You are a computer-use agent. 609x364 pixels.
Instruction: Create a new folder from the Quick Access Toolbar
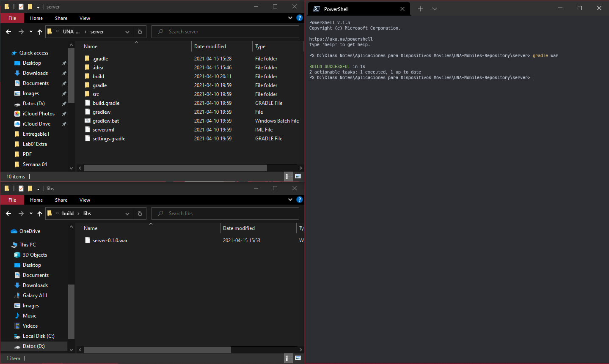[x=30, y=6]
